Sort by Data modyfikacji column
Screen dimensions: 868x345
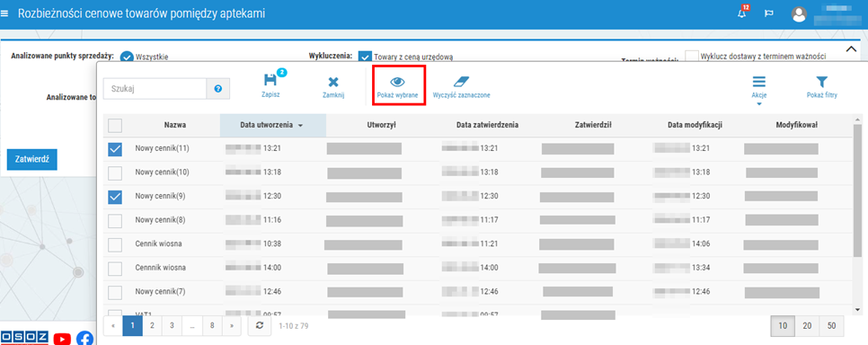pos(695,125)
